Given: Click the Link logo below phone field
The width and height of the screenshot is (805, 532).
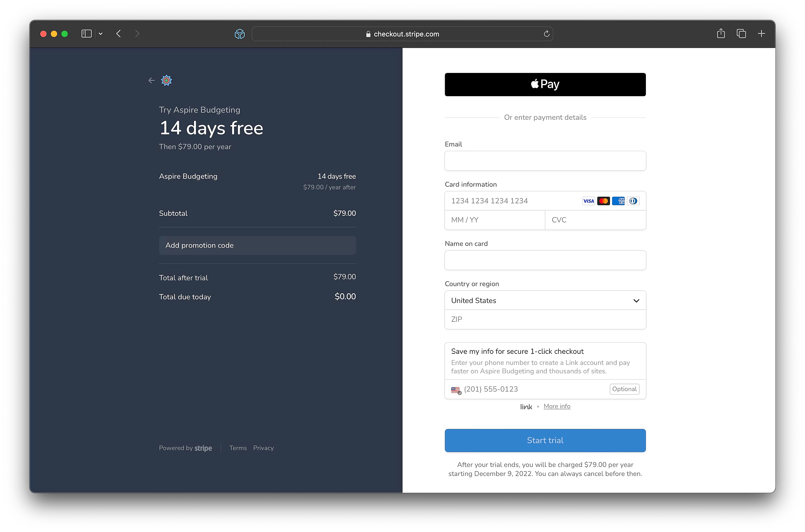Looking at the screenshot, I should (x=526, y=407).
